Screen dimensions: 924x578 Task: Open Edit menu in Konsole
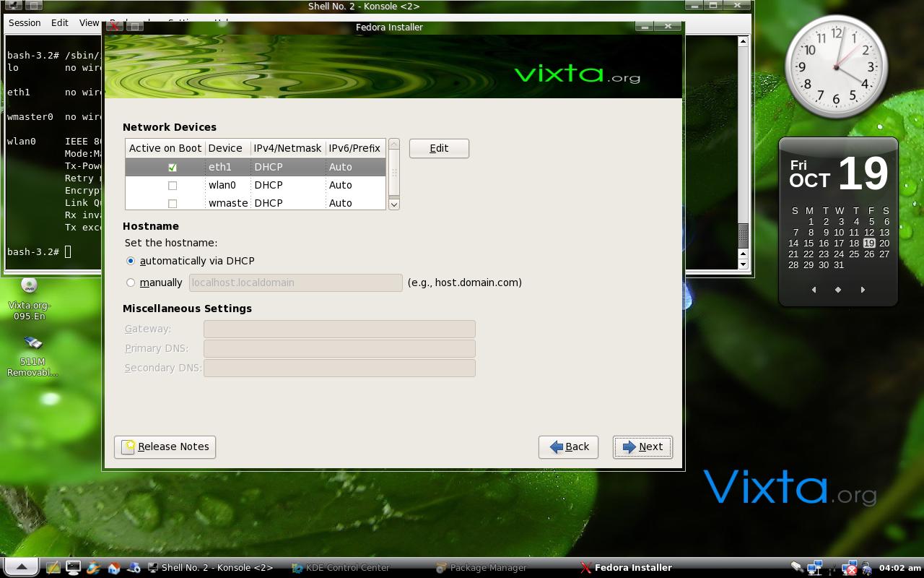click(x=60, y=22)
